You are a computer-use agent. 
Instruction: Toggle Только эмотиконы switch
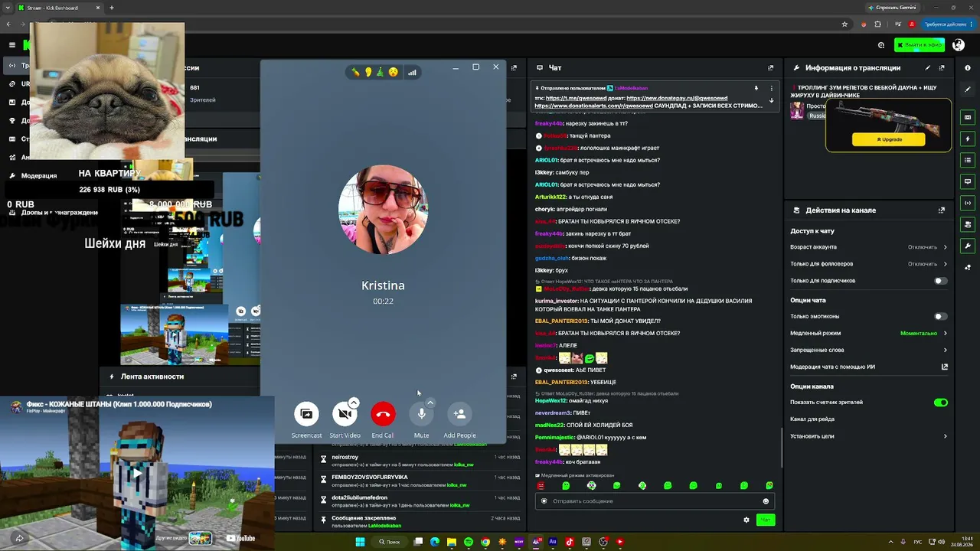pyautogui.click(x=941, y=316)
